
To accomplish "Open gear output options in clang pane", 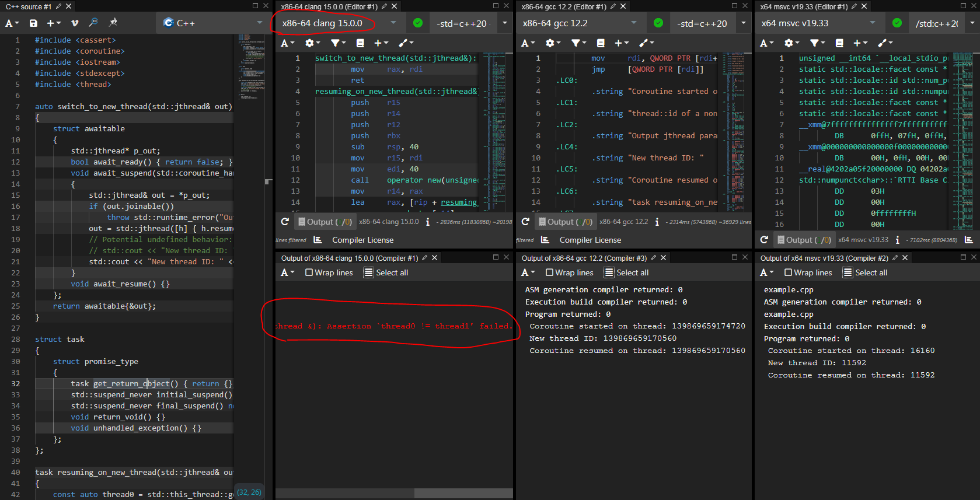I will pos(312,43).
